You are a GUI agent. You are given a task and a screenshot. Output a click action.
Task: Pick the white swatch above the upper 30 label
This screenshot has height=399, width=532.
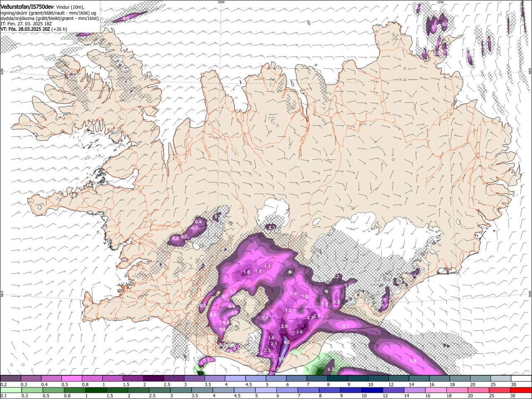pyautogui.click(x=522, y=379)
